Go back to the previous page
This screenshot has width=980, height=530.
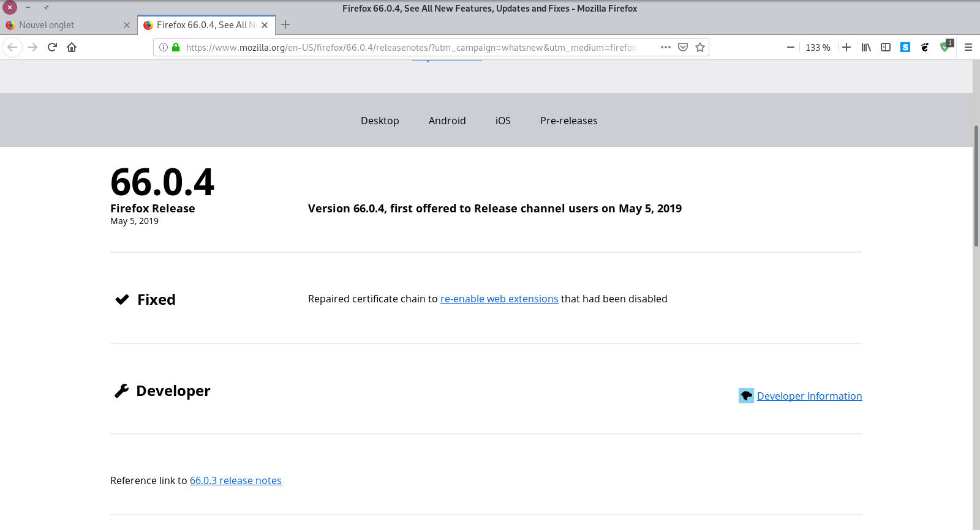12,47
